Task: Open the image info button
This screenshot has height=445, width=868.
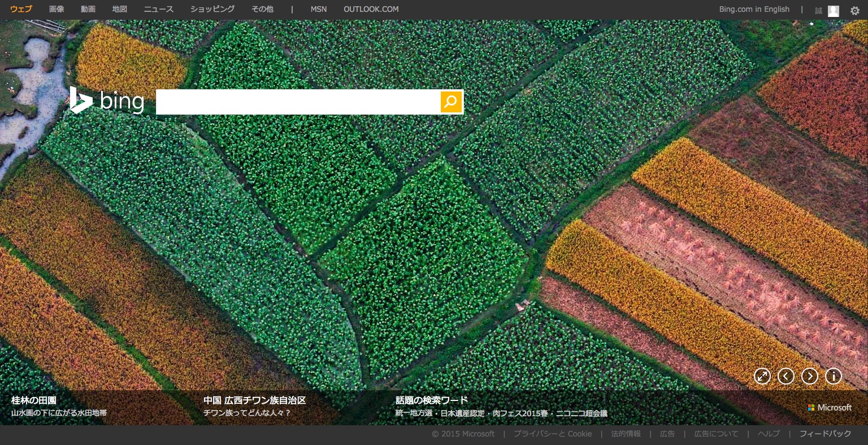Action: coord(834,376)
